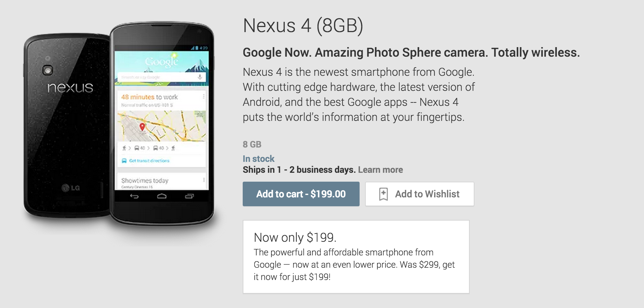644x308 pixels.
Task: Click the Get transit directions link on the phone screen
Action: [149, 161]
